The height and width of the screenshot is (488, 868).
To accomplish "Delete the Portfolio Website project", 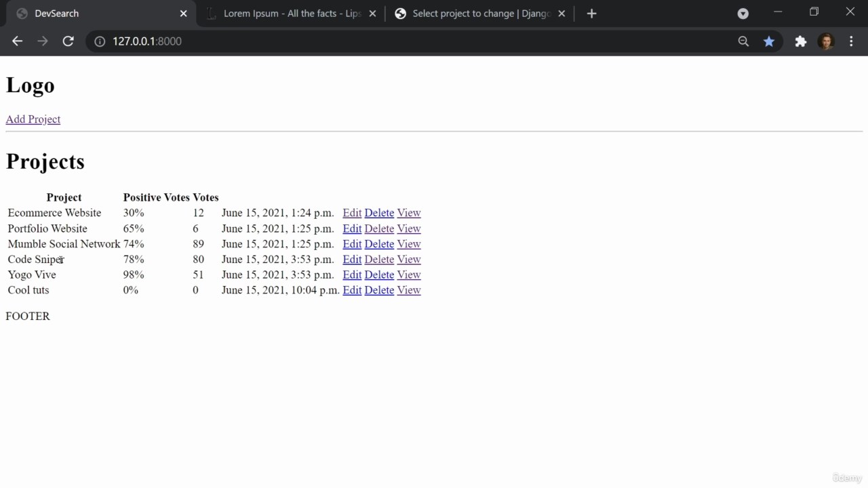I will [379, 228].
